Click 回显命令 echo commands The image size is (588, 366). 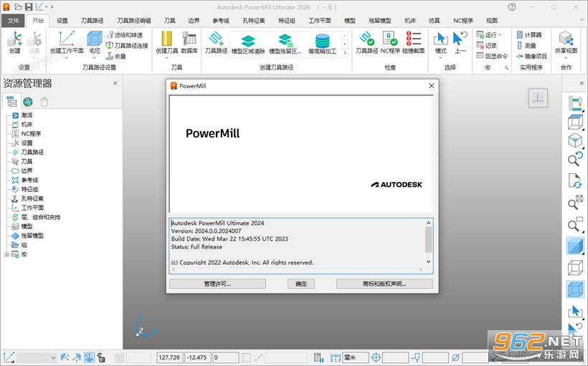tap(492, 56)
